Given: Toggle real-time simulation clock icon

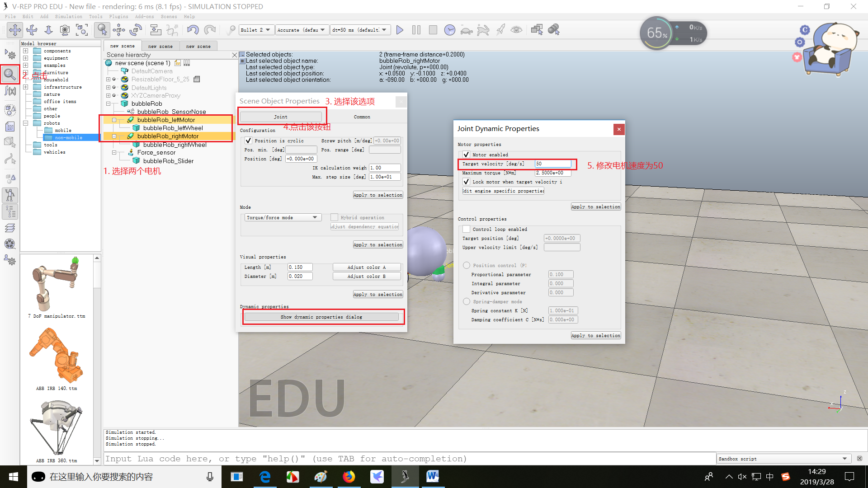Looking at the screenshot, I should [449, 30].
